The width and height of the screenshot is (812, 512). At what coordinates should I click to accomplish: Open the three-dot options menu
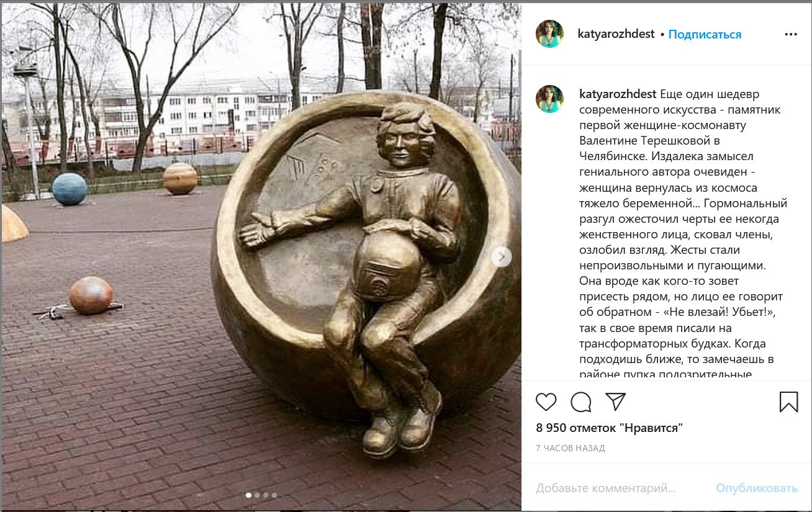(791, 34)
